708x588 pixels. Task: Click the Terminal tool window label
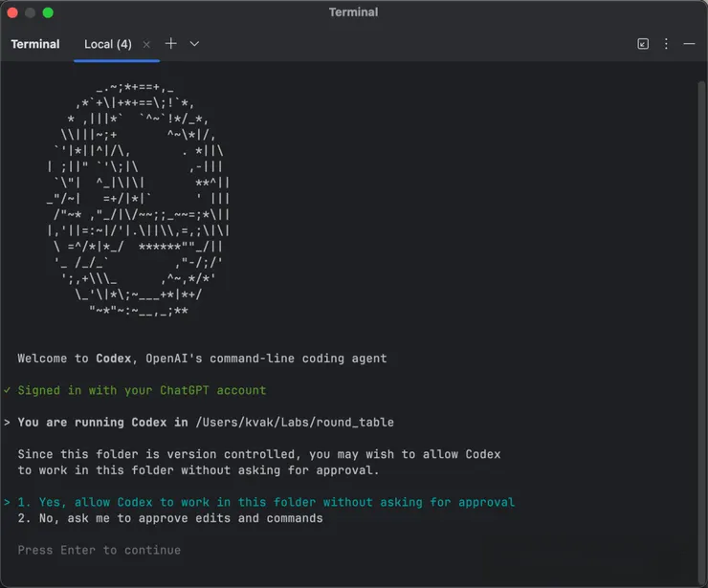pos(35,44)
